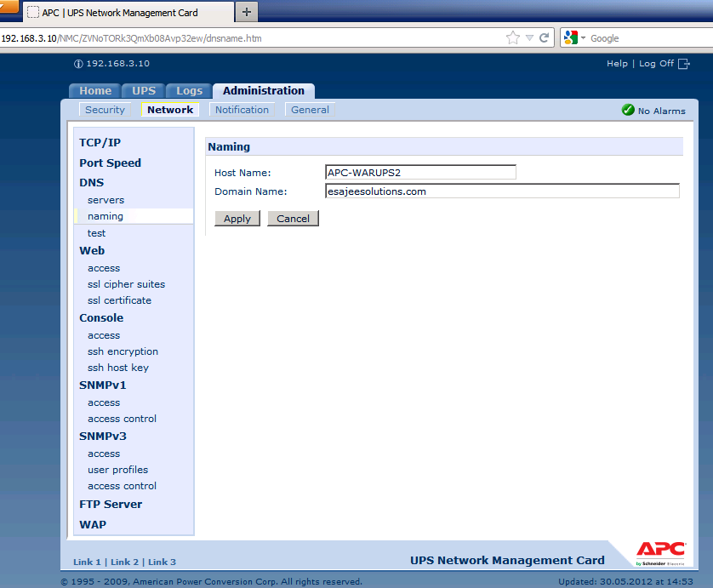This screenshot has width=713, height=588.
Task: Open the Notification sub-tab
Action: point(242,110)
